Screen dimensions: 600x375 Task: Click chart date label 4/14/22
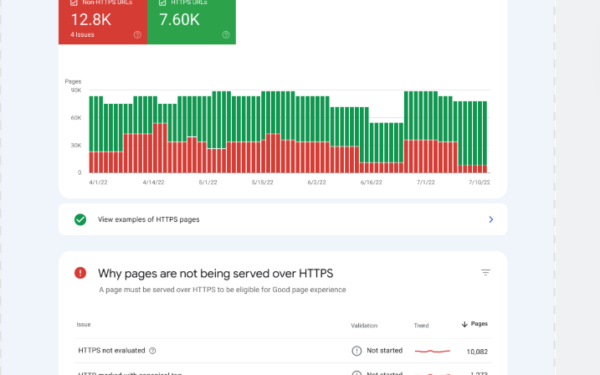point(153,183)
